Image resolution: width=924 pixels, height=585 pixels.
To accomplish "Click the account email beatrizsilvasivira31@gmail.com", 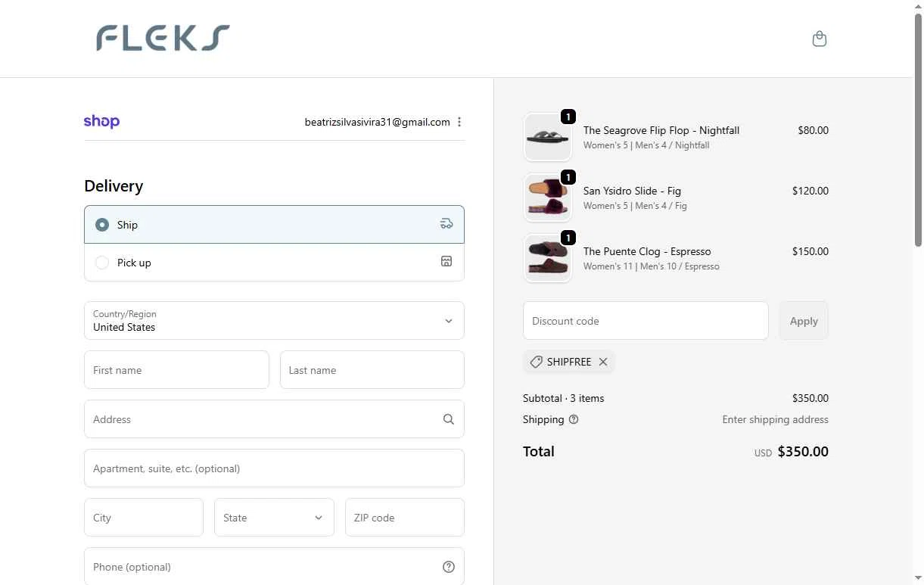I will pyautogui.click(x=377, y=122).
